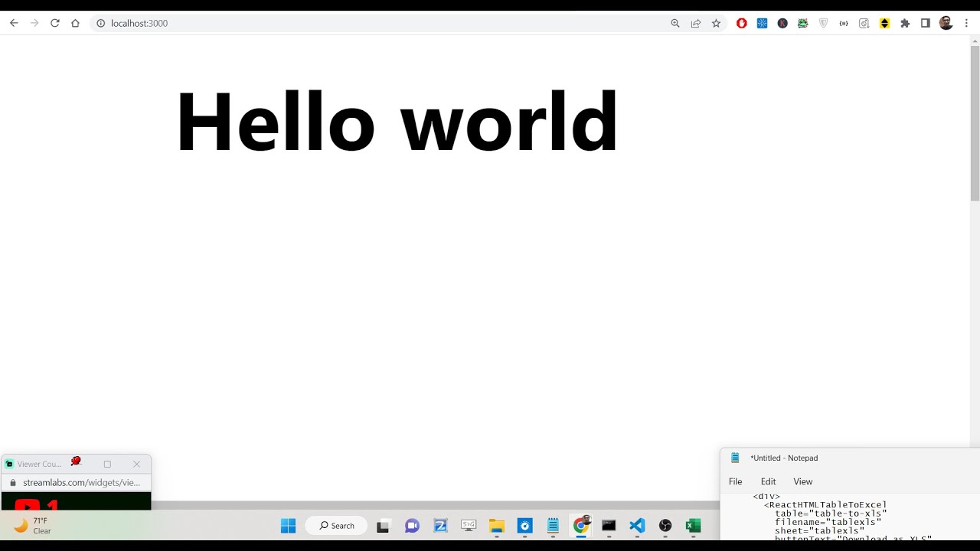Open the weather widget showing 71°F
Viewport: 980px width, 551px height.
(x=32, y=526)
